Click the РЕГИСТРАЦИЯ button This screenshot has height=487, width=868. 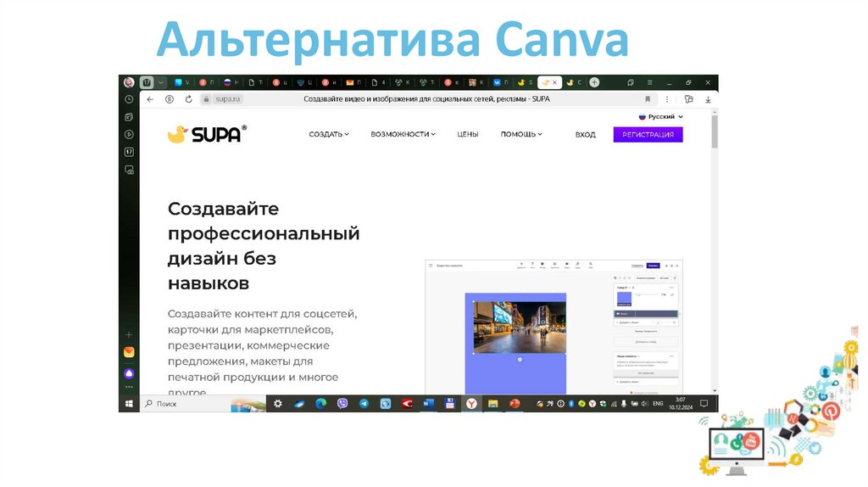point(648,135)
